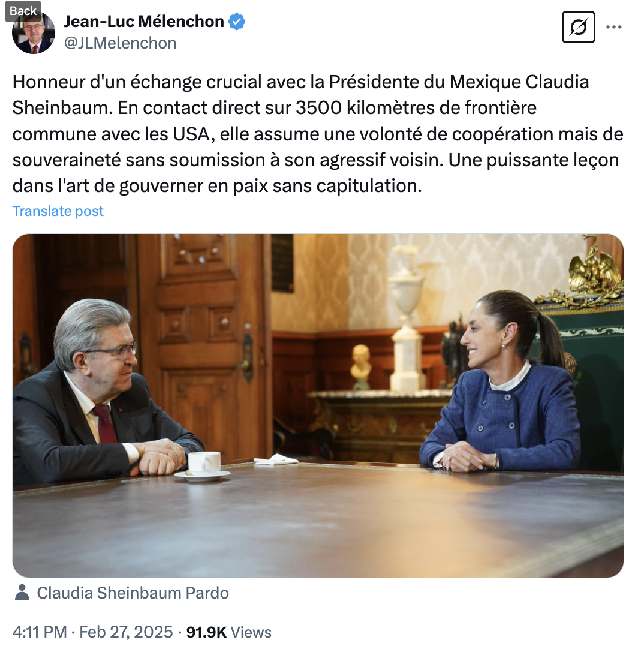Viewport: 644px width, 655px height.
Task: Click the French post text body
Action: click(318, 134)
